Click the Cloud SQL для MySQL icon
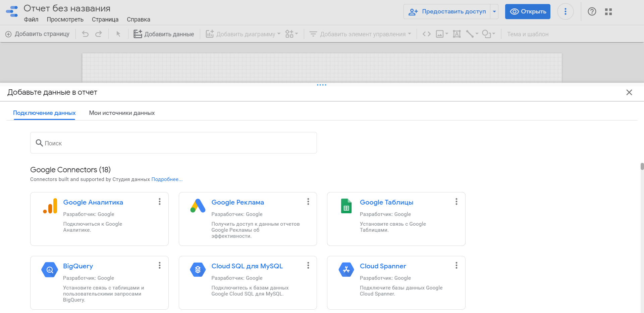Screen dimensions: 644x313 click(198, 270)
